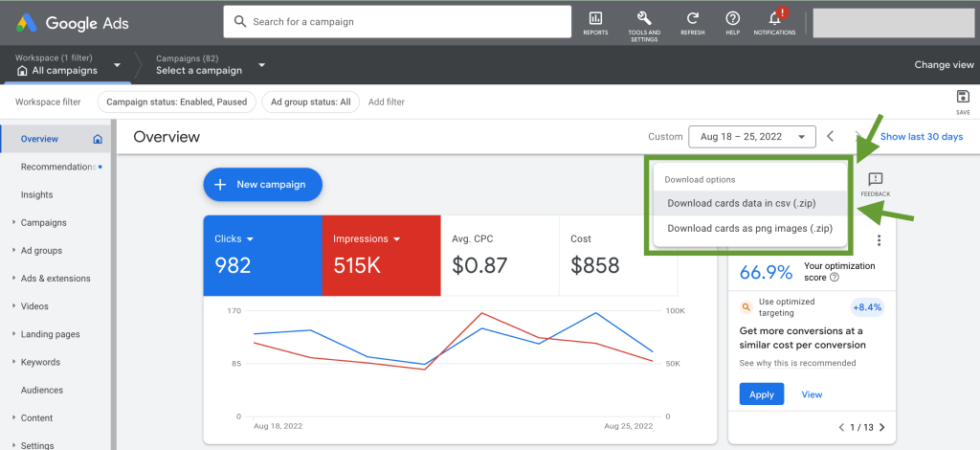
Task: Select Download cards as png images (.zip)
Action: pyautogui.click(x=749, y=229)
